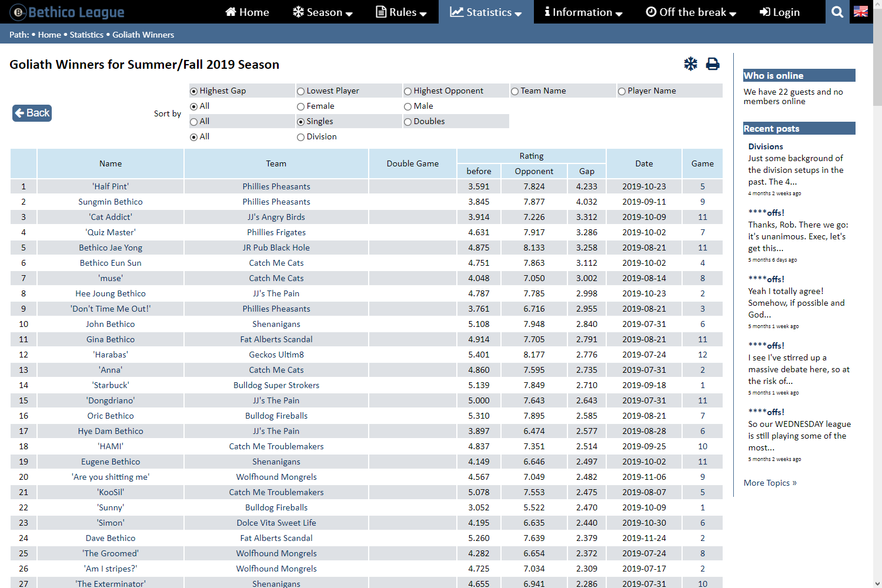
Task: Expand the Off the break dropdown
Action: 691,12
